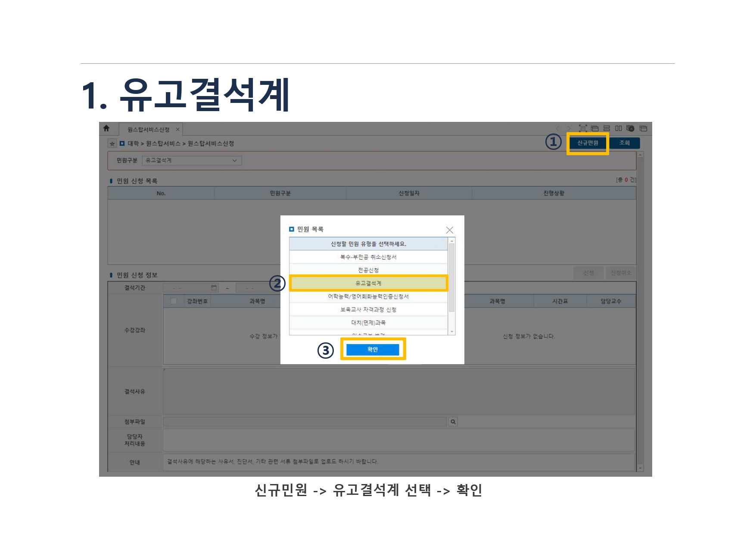This screenshot has width=756, height=534.
Task: Select 어학능력/영어회화능력인증신청서 in the popup list
Action: coord(369,296)
